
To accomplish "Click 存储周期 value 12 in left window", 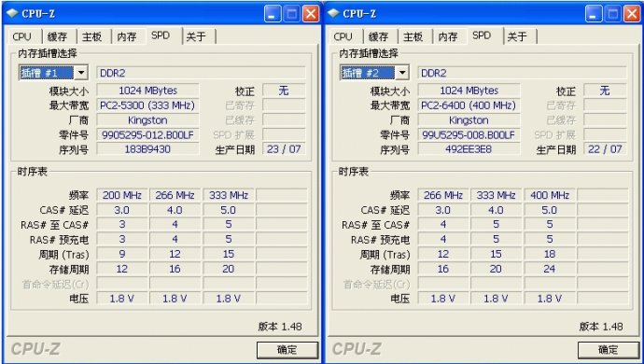I will click(x=122, y=269).
